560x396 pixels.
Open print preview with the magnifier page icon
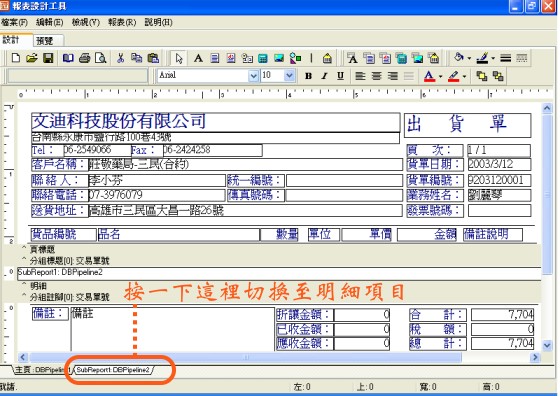pyautogui.click(x=101, y=58)
